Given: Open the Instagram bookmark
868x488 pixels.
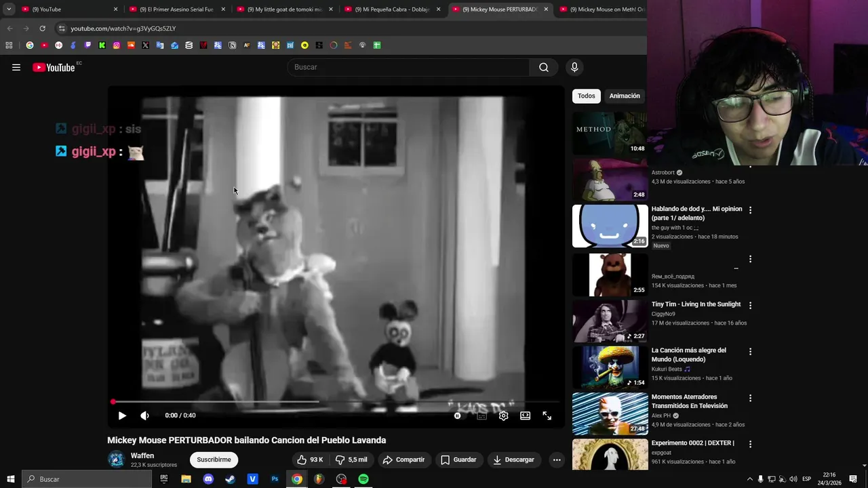Looking at the screenshot, I should point(117,45).
